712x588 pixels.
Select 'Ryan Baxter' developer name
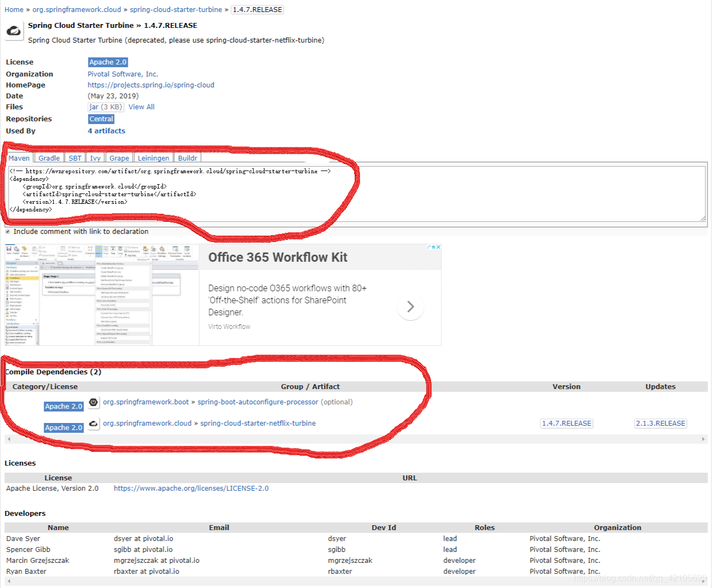tap(26, 571)
